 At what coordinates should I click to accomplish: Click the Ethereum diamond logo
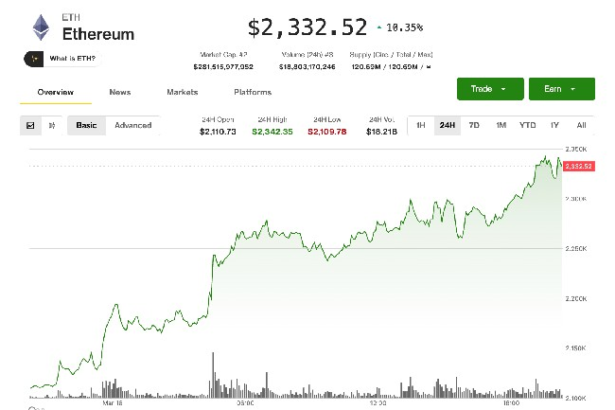click(x=41, y=27)
